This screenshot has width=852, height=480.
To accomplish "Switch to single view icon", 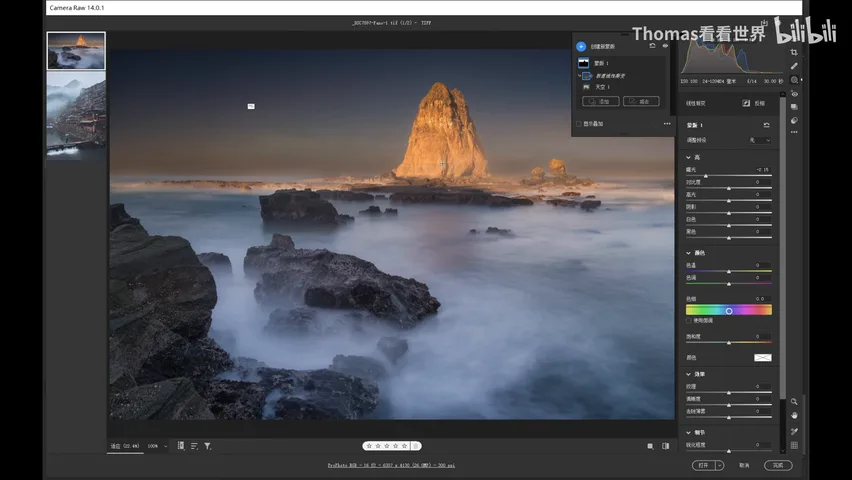I will pos(650,446).
